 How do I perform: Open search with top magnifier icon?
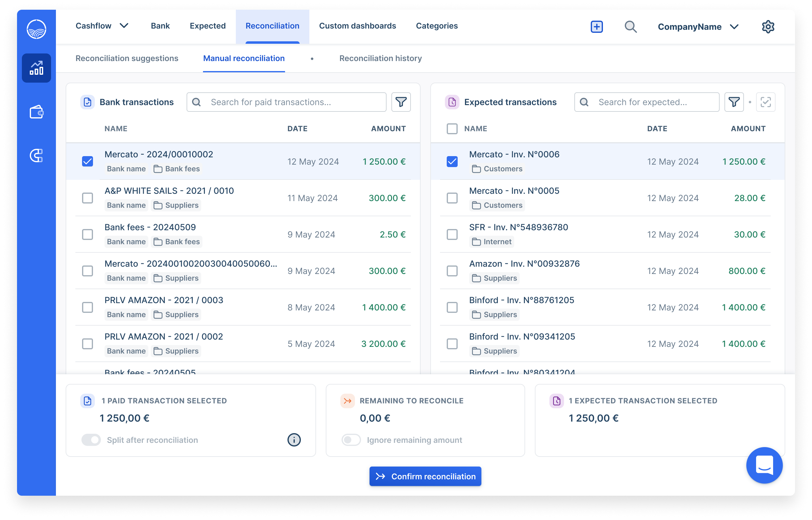click(630, 26)
